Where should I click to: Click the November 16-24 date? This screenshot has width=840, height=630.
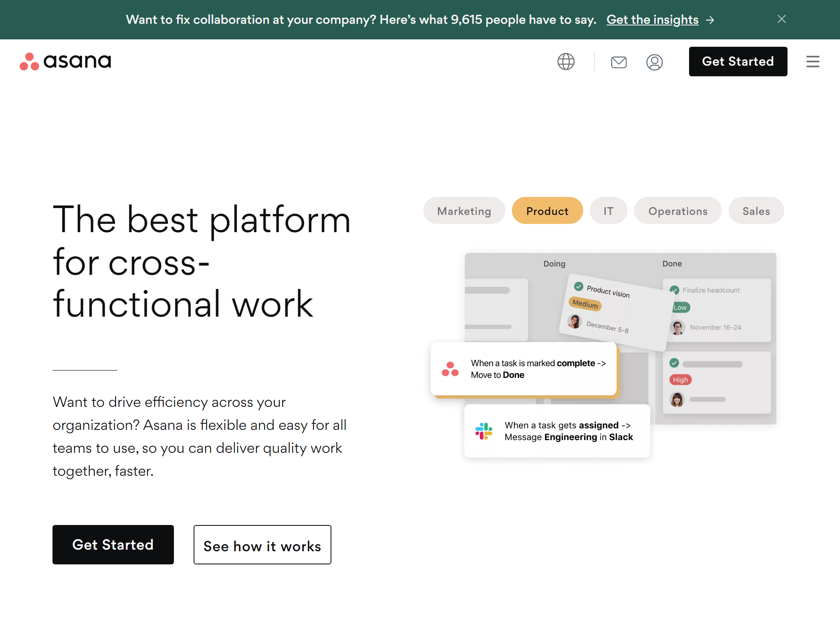point(716,327)
